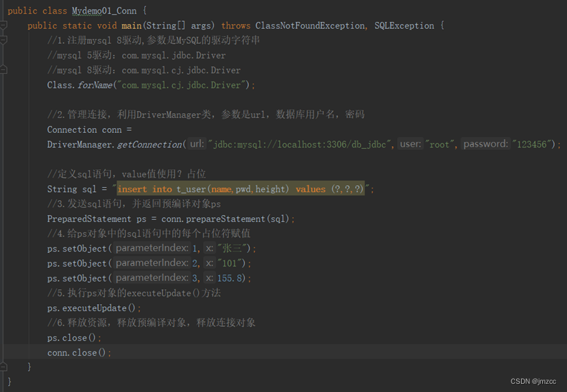Click 'String sql' variable declaration

point(71,189)
